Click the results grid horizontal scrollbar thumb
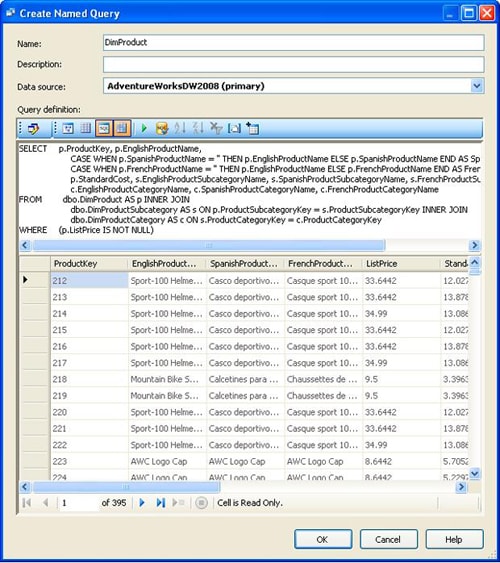The image size is (500, 563). tap(126, 487)
